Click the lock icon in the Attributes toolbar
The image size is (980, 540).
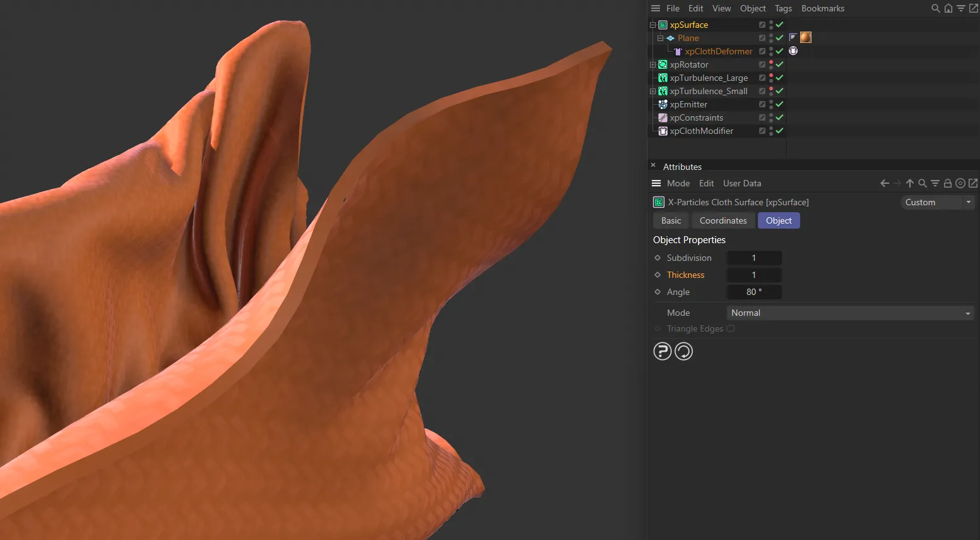[947, 183]
